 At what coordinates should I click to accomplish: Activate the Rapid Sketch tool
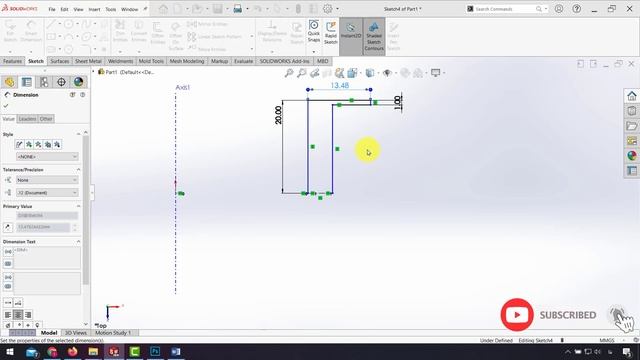(331, 33)
